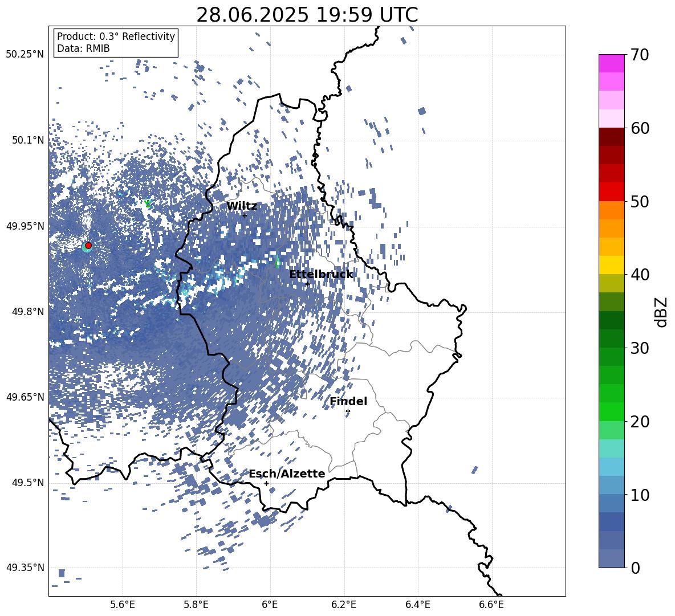Click the 49.35°N latitude label

[x=25, y=568]
